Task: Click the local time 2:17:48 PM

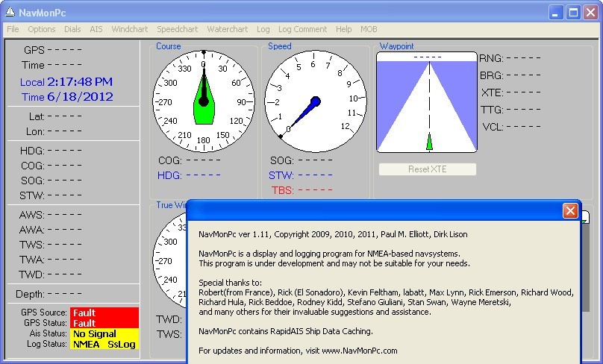Action: pos(80,82)
